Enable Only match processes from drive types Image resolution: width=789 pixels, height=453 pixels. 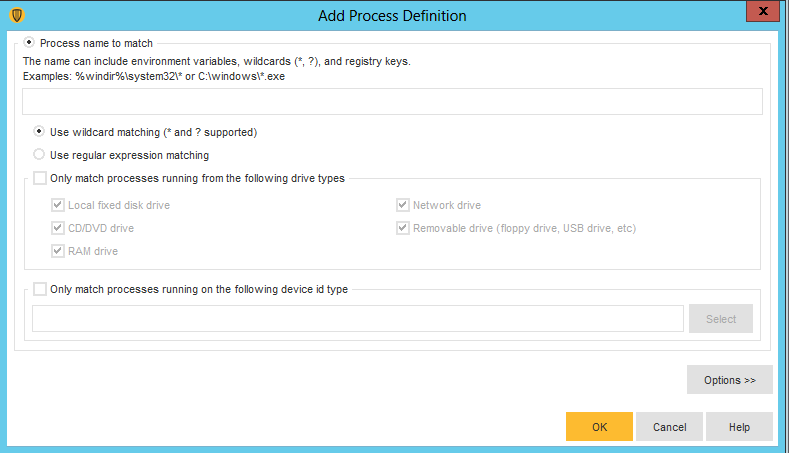pos(40,178)
